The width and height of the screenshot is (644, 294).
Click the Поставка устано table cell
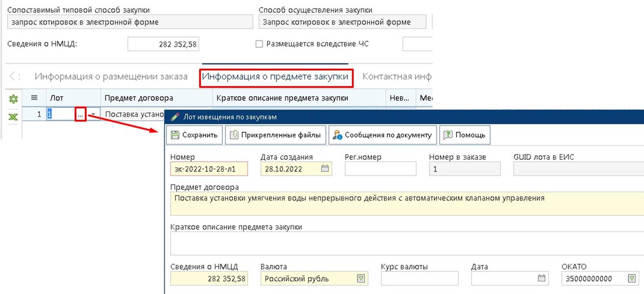[133, 114]
